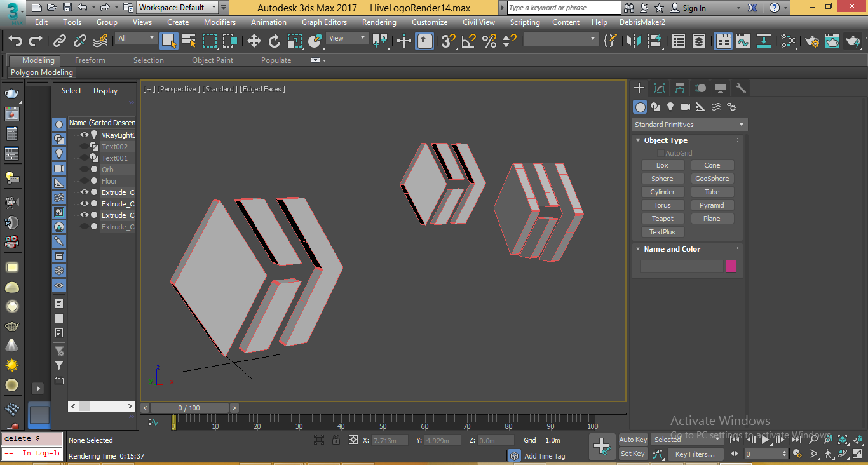Click the 0 / 100 time slider
The image size is (868, 465).
[x=189, y=408]
